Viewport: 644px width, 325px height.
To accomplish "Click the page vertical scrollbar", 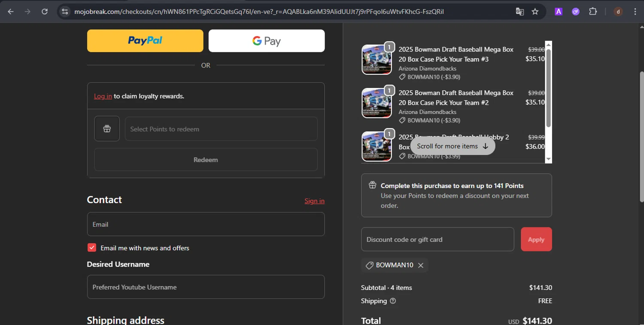I will [x=641, y=137].
